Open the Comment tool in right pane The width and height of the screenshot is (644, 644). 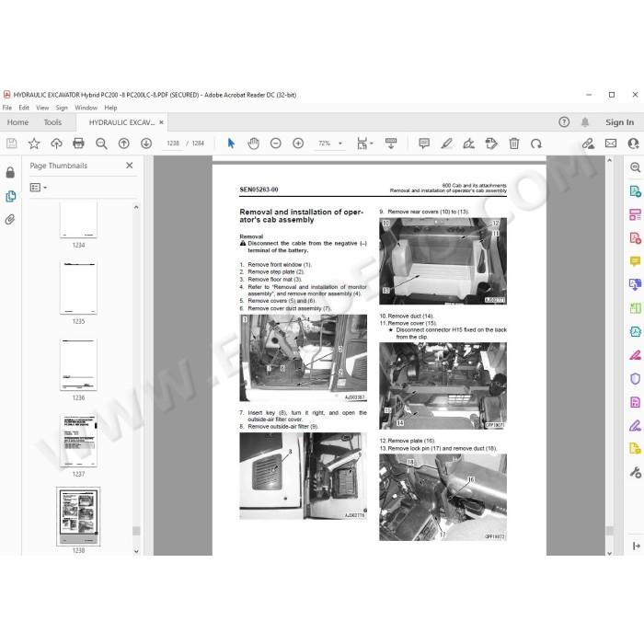(635, 261)
